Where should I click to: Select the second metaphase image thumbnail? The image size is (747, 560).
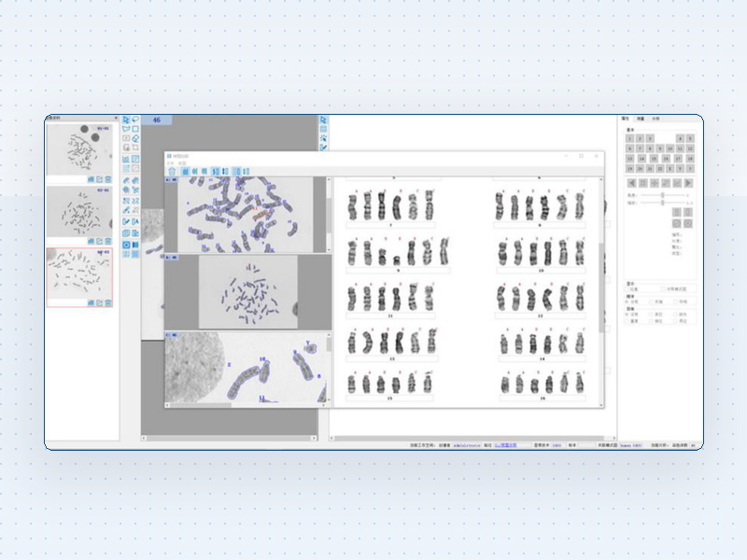(79, 211)
